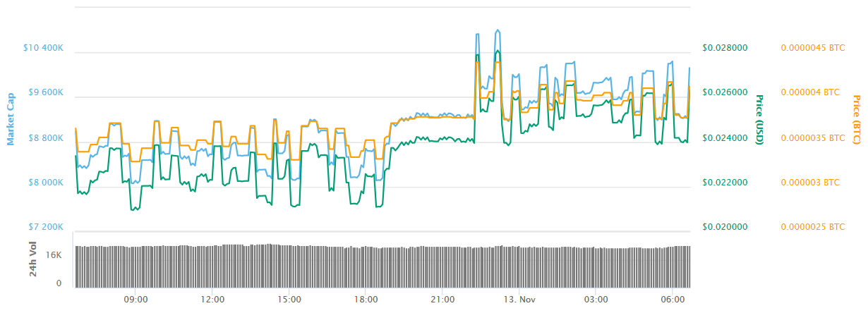
Task: Click the 09:00 time axis label
Action: [x=135, y=299]
